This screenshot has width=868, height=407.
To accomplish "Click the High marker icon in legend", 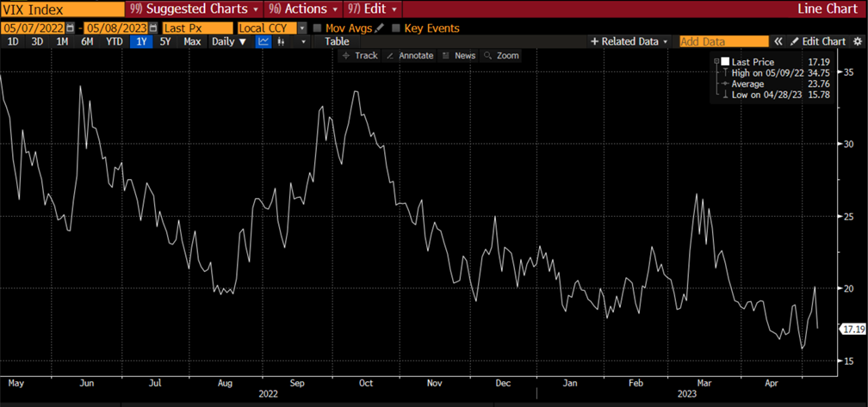I will click(725, 73).
